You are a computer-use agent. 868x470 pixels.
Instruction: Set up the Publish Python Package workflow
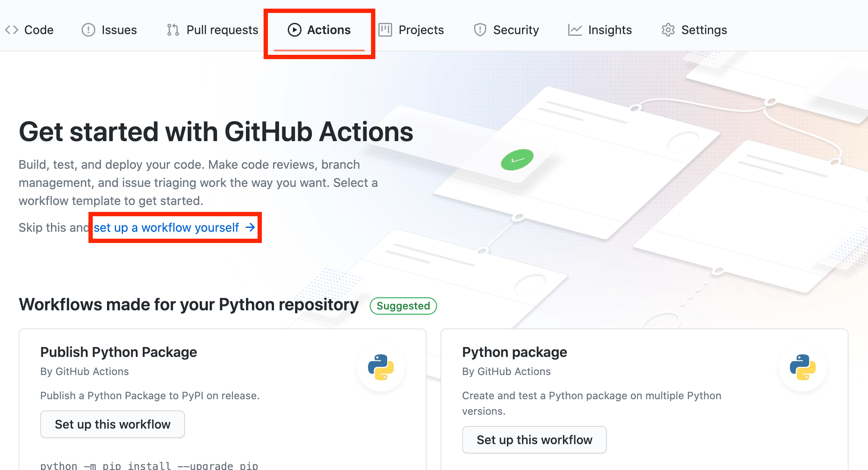coord(113,424)
